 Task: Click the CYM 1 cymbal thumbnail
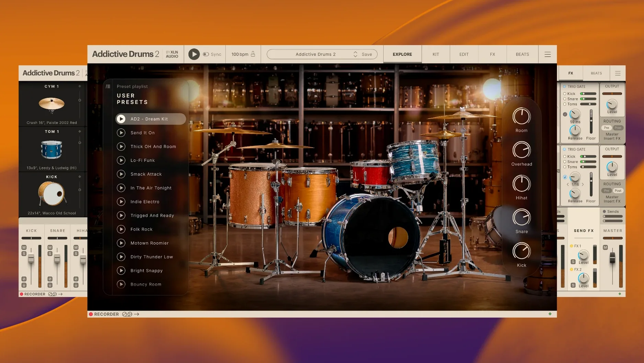pyautogui.click(x=52, y=105)
